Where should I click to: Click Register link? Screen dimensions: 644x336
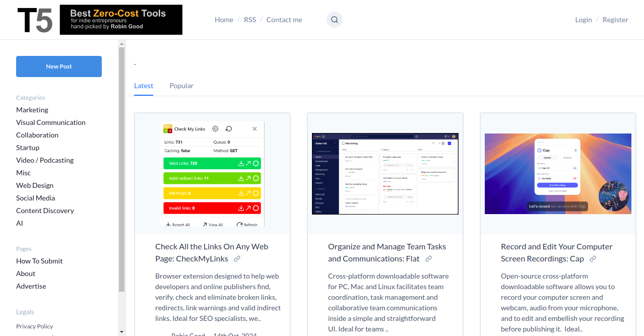tap(615, 20)
